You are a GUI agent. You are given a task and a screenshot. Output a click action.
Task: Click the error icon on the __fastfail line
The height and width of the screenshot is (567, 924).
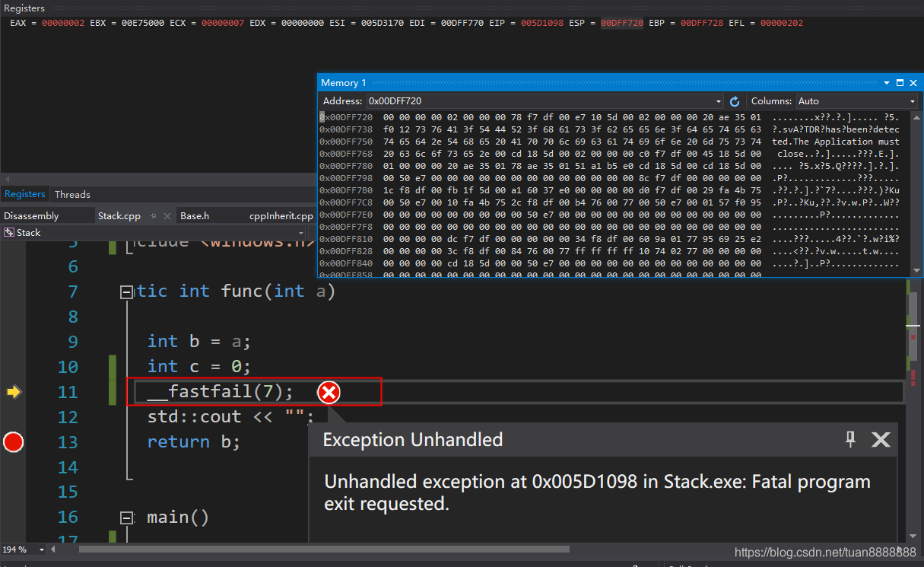(329, 392)
